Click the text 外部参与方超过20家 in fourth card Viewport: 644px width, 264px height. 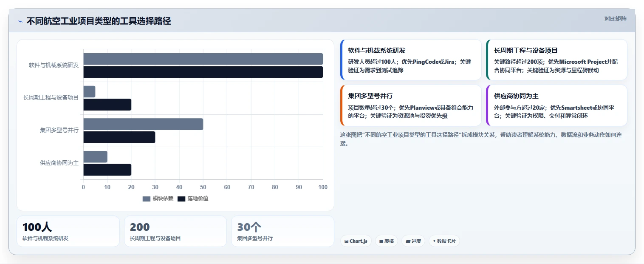[x=520, y=108]
